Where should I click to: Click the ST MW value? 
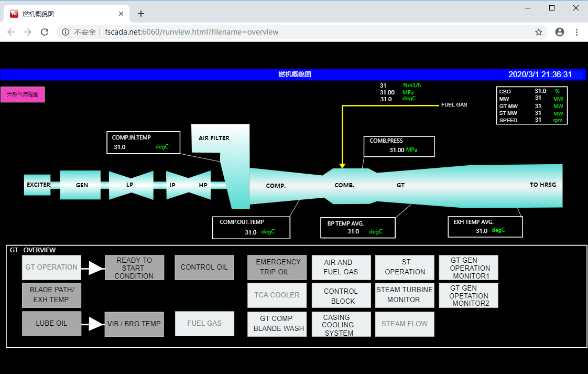point(538,113)
